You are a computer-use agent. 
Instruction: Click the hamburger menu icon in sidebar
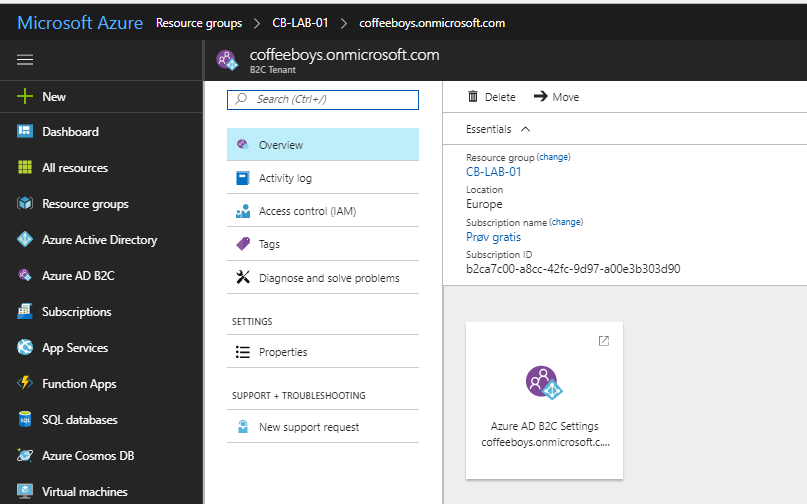[x=25, y=60]
